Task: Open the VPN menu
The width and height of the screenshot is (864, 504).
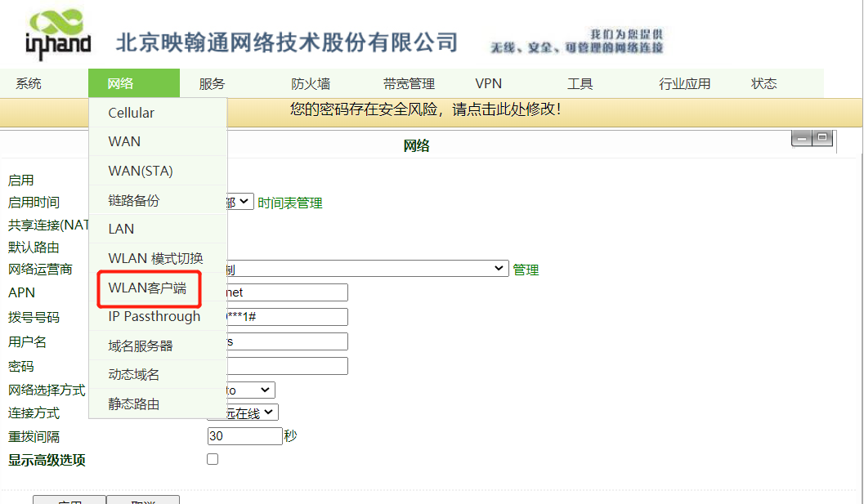Action: [488, 84]
